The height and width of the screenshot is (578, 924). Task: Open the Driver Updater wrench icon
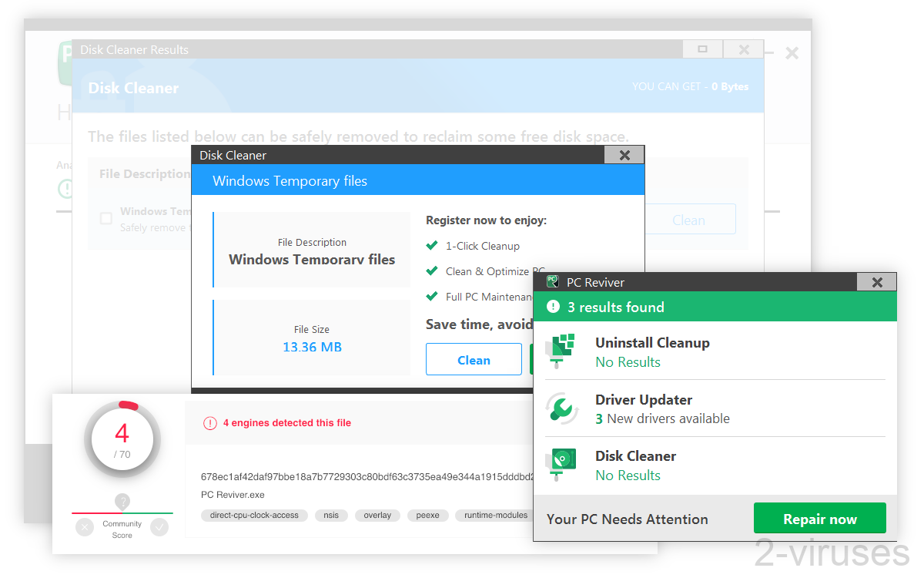coord(561,408)
